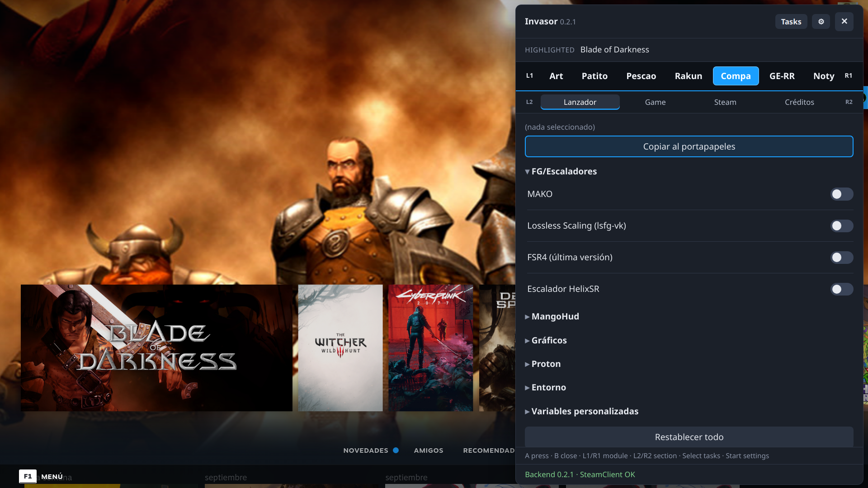868x488 pixels.
Task: Click the (nada seleccionado) text
Action: (x=560, y=127)
